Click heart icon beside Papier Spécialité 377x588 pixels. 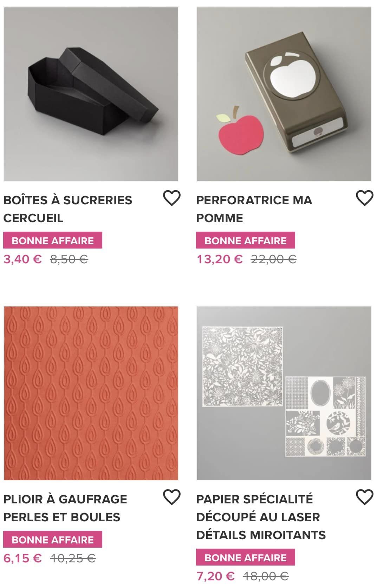pos(365,497)
